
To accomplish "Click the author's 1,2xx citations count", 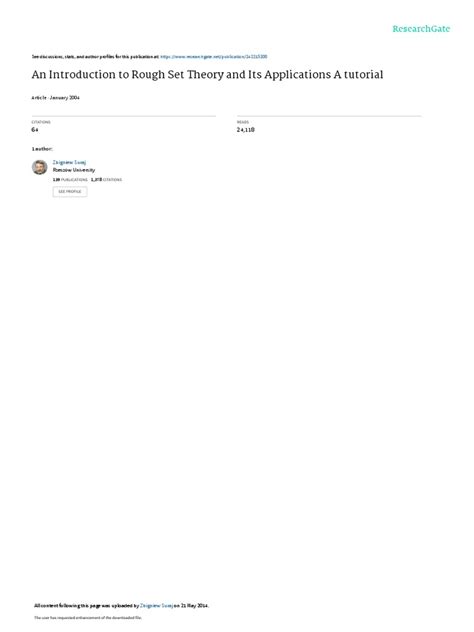I will (x=106, y=180).
